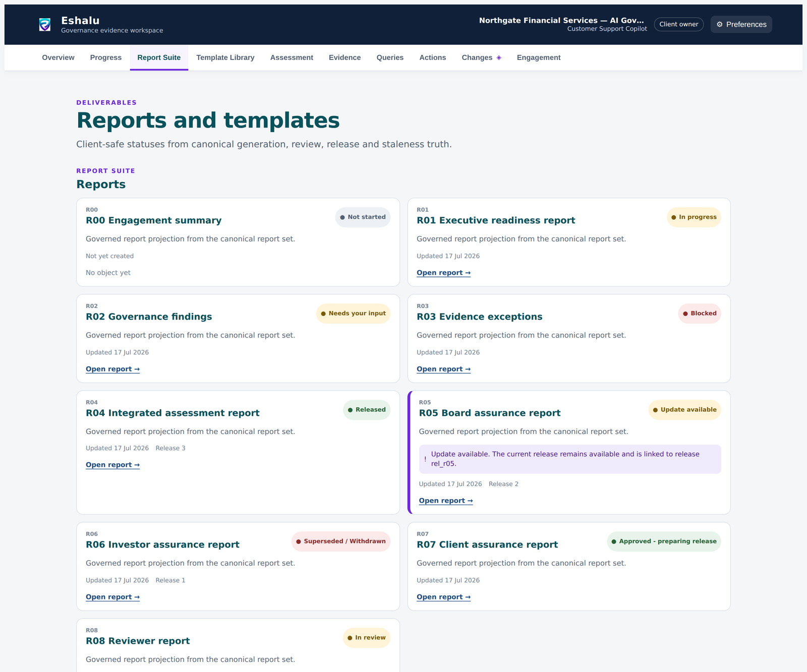The height and width of the screenshot is (672, 807).
Task: Select the Report Suite tab
Action: (159, 57)
